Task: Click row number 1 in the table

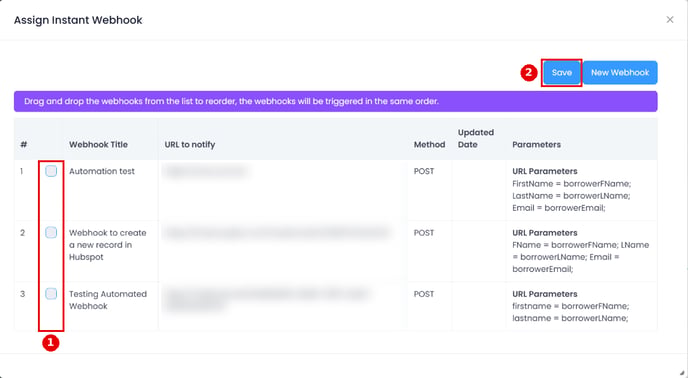Action: pos(22,171)
